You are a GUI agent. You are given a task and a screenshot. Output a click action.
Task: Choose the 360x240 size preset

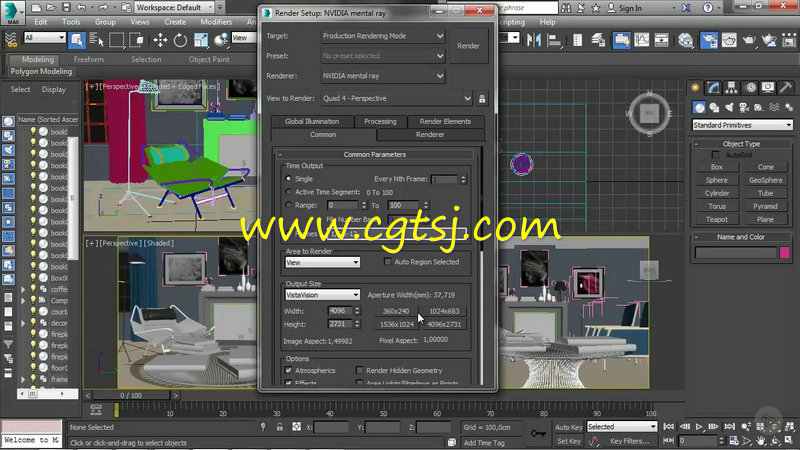tap(396, 311)
